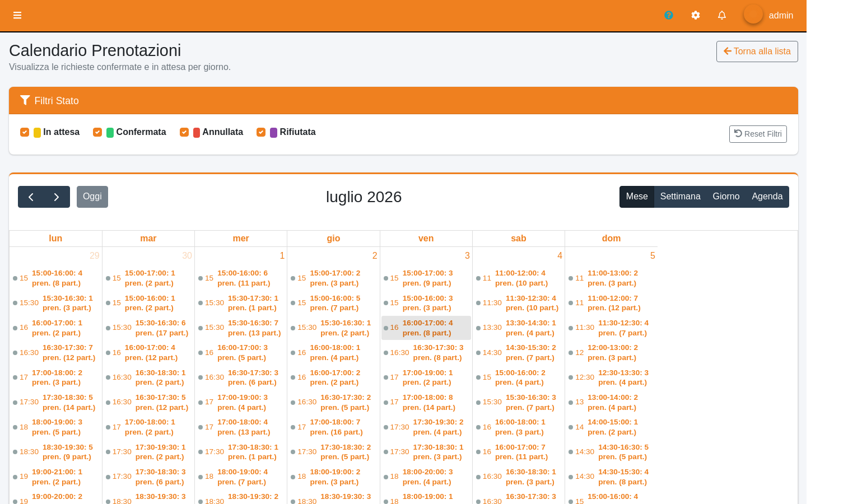Open day number 2 on Thursday
The image size is (848, 504).
(375, 256)
